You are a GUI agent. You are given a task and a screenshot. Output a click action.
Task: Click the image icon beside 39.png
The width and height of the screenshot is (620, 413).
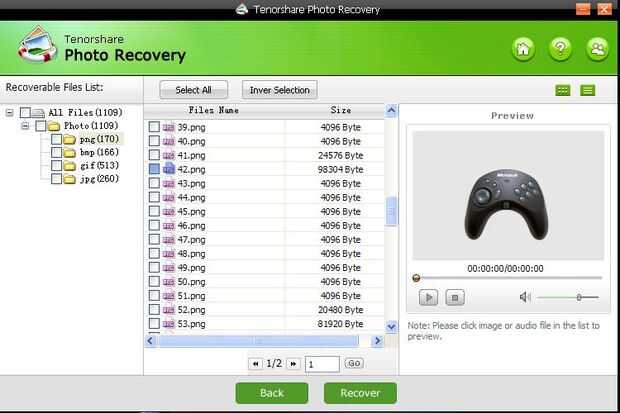[169, 127]
